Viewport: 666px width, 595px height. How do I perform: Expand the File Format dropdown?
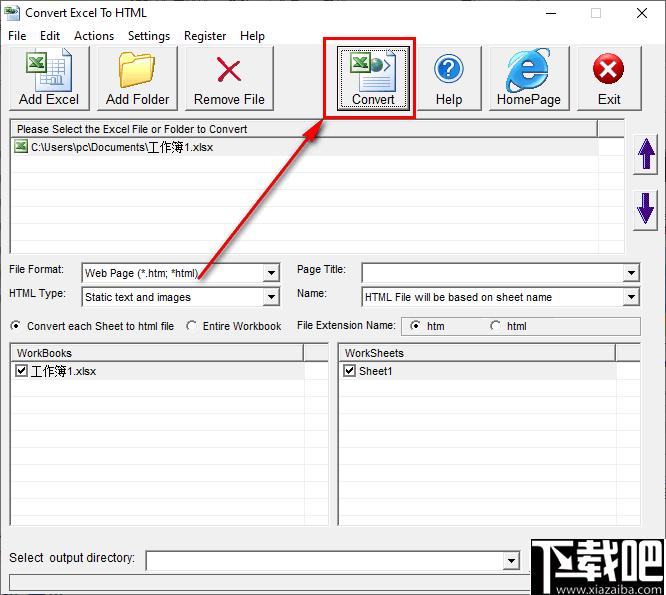271,273
